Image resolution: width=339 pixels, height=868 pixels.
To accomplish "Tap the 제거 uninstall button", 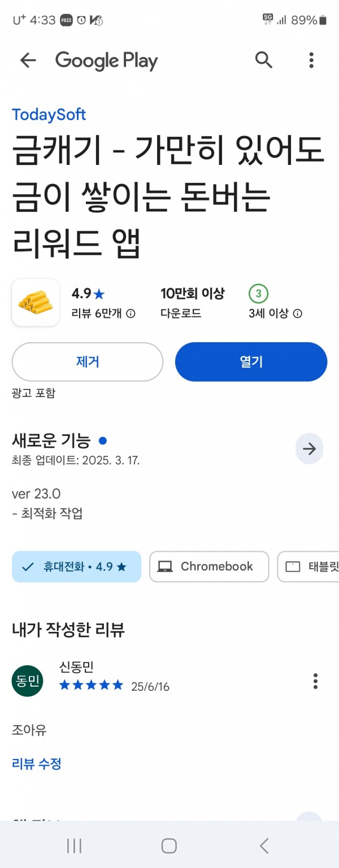I will tap(88, 362).
